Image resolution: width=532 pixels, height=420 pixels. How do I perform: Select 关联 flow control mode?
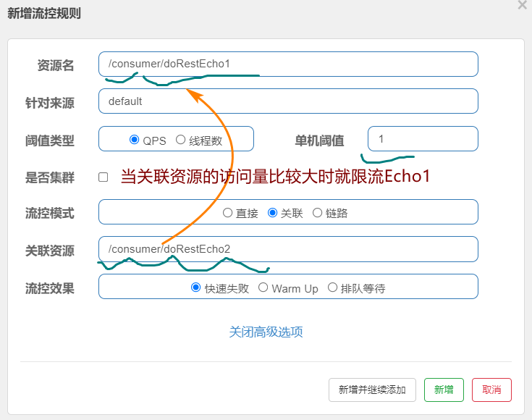click(x=272, y=213)
